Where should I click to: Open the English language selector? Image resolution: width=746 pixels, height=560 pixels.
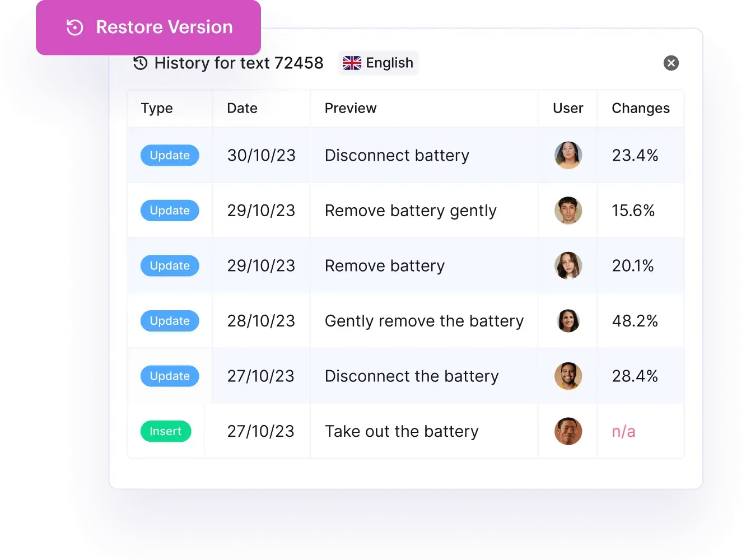coord(379,63)
